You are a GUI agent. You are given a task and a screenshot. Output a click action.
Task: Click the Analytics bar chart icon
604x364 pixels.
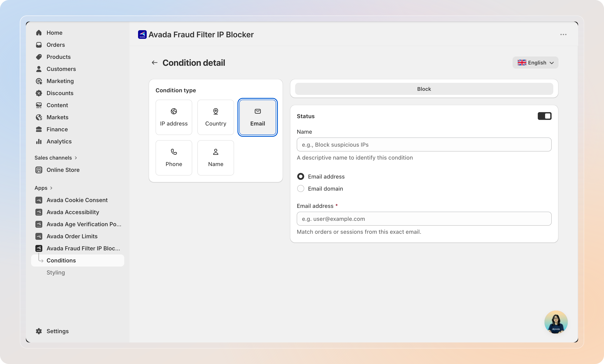(39, 141)
